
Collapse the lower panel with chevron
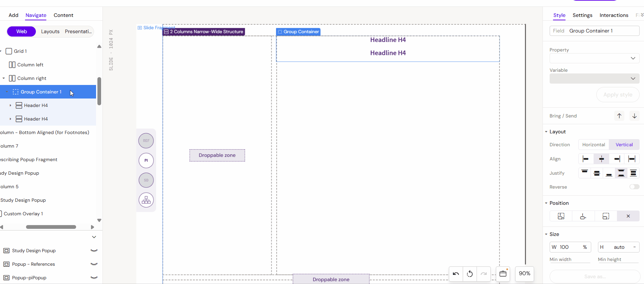point(94,237)
